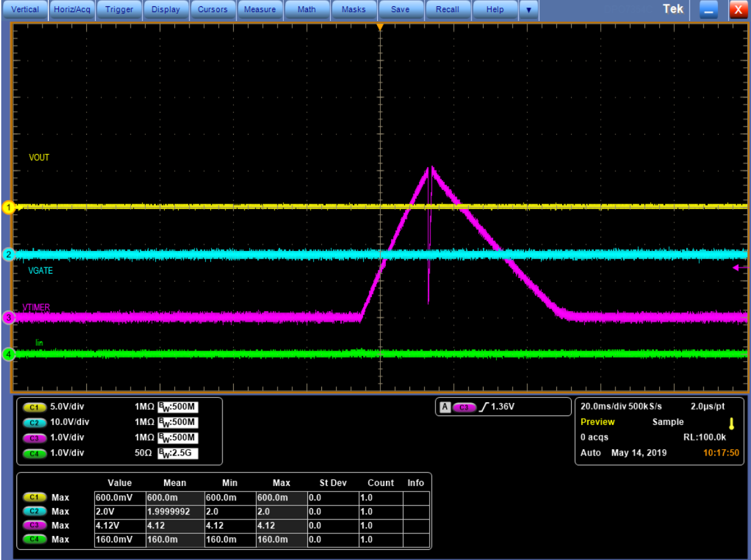Click the RL:100.0k record length readout
The height and width of the screenshot is (560, 751).
pos(704,437)
